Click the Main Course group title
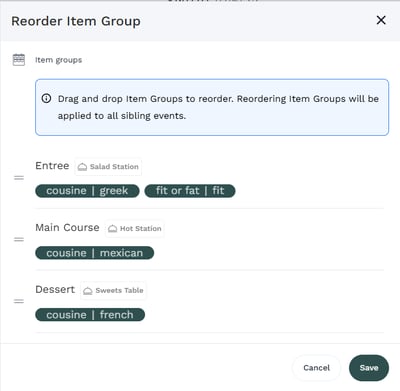400x391 pixels. pyautogui.click(x=67, y=228)
